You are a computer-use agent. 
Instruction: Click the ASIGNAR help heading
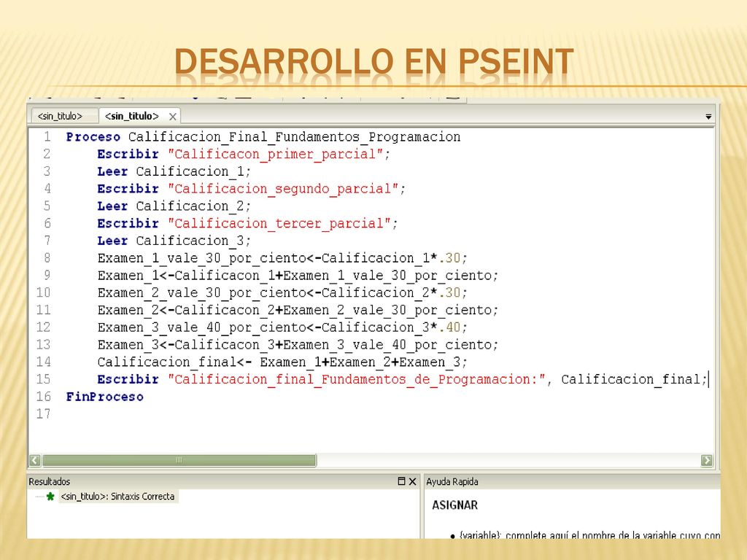click(x=455, y=505)
